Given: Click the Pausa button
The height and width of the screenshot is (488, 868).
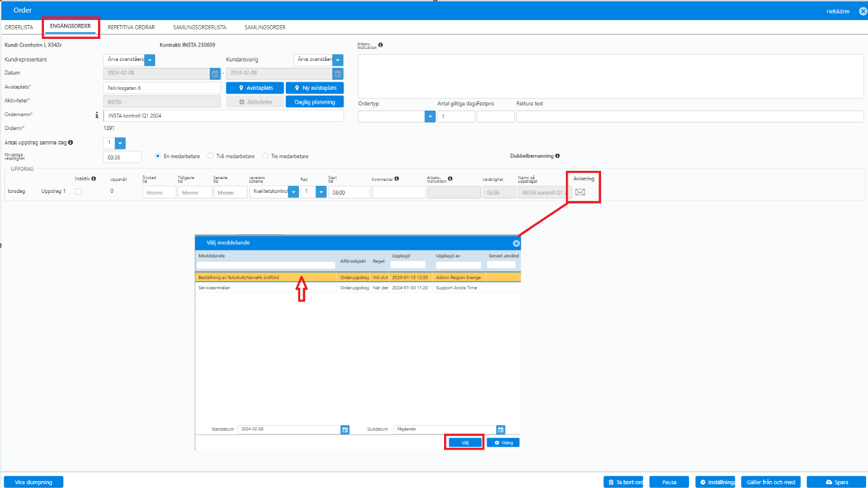Looking at the screenshot, I should 670,482.
